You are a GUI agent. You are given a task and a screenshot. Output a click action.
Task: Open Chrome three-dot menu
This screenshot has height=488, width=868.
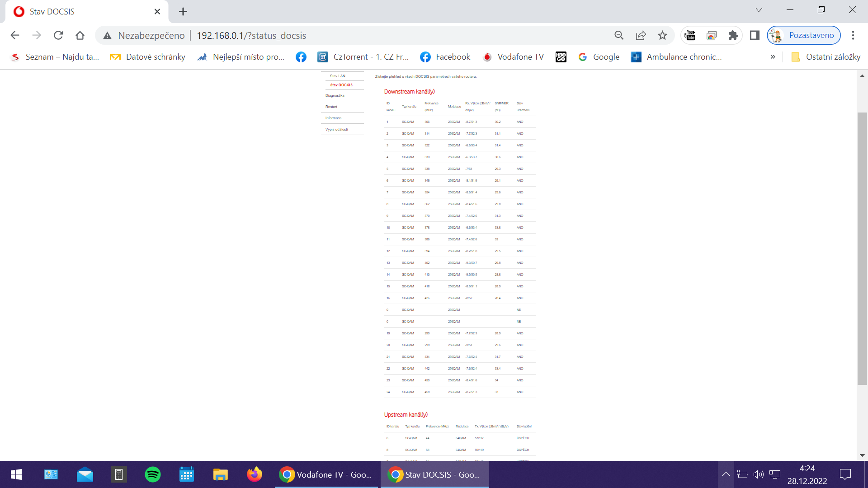click(x=853, y=35)
